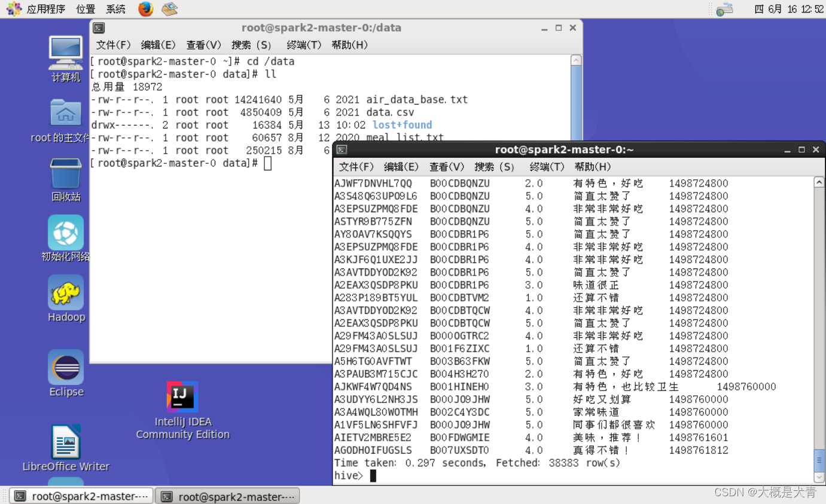Open File (文件) menu in hive terminal
The height and width of the screenshot is (504, 826).
pyautogui.click(x=356, y=167)
